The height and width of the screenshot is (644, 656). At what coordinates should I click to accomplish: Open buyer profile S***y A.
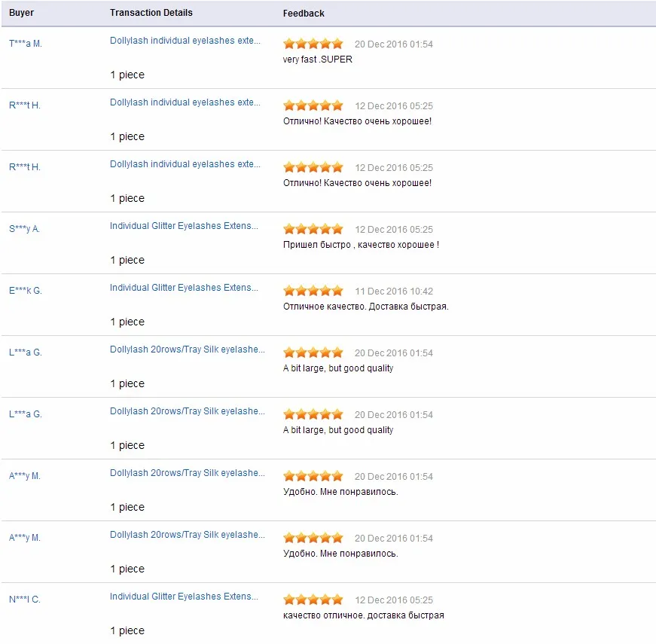(x=24, y=229)
